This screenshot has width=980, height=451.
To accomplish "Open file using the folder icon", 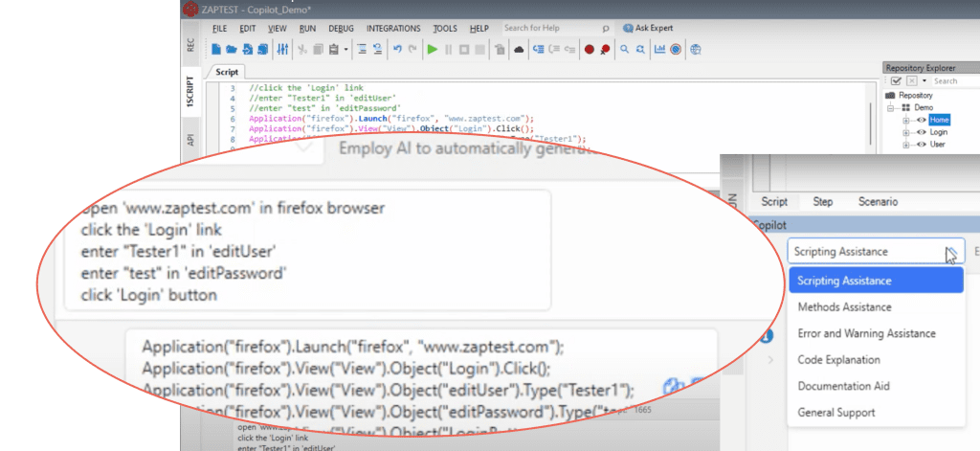I will coord(232,49).
